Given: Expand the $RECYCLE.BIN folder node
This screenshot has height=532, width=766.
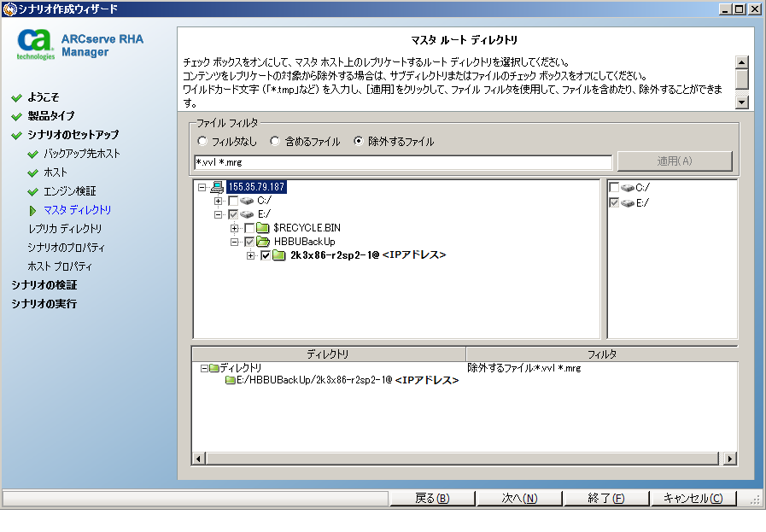Looking at the screenshot, I should 234,228.
